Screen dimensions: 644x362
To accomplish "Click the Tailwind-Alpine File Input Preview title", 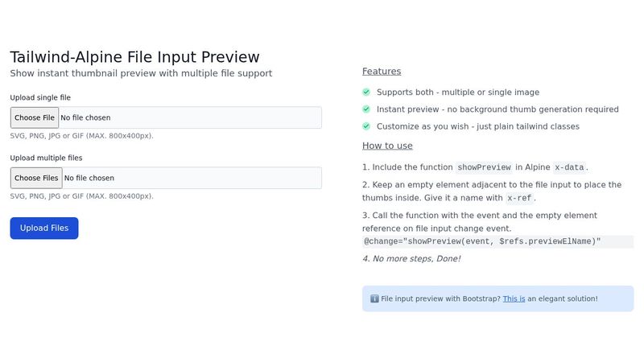I will (134, 57).
